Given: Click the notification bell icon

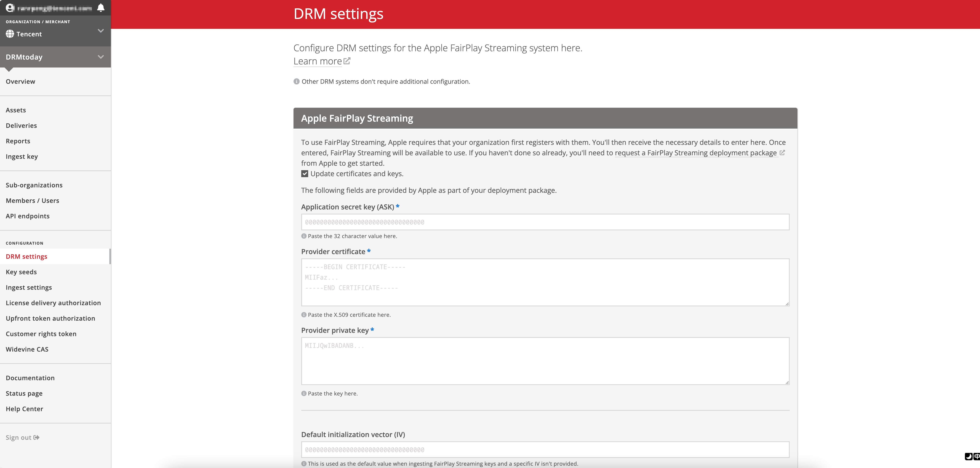Looking at the screenshot, I should (x=101, y=8).
